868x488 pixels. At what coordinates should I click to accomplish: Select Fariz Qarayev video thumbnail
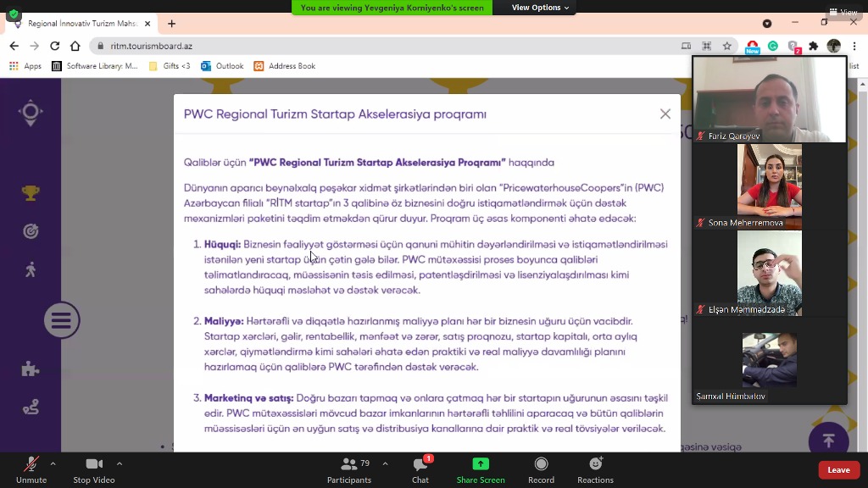(770, 100)
